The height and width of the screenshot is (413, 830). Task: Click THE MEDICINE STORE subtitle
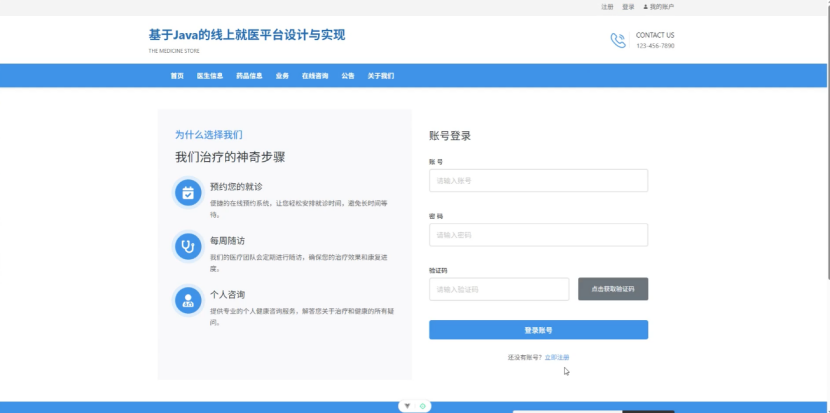174,51
